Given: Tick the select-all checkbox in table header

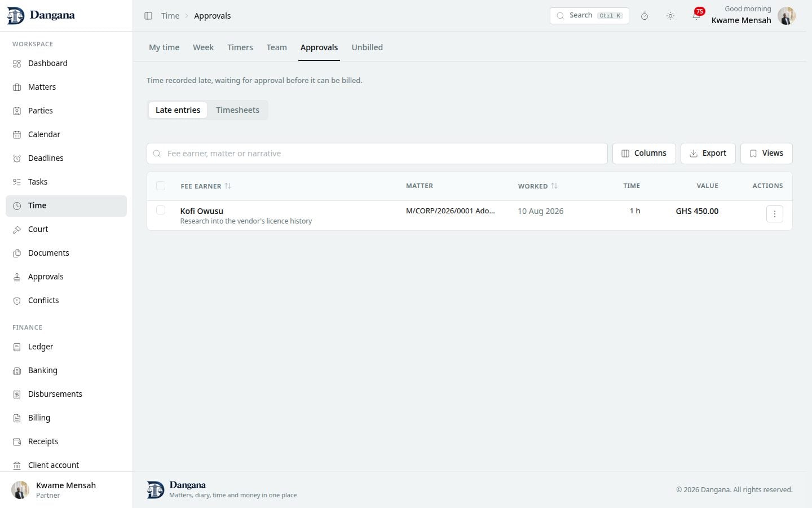Looking at the screenshot, I should [x=161, y=186].
